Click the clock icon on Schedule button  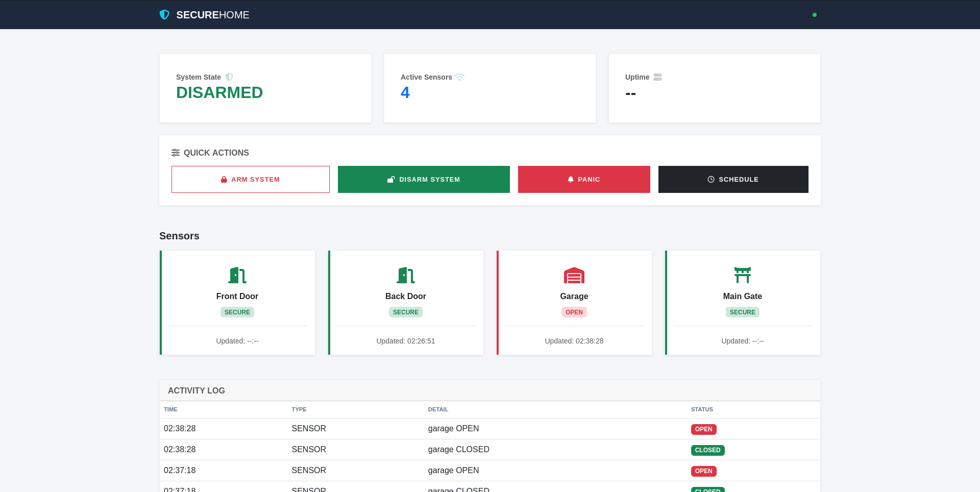[710, 179]
